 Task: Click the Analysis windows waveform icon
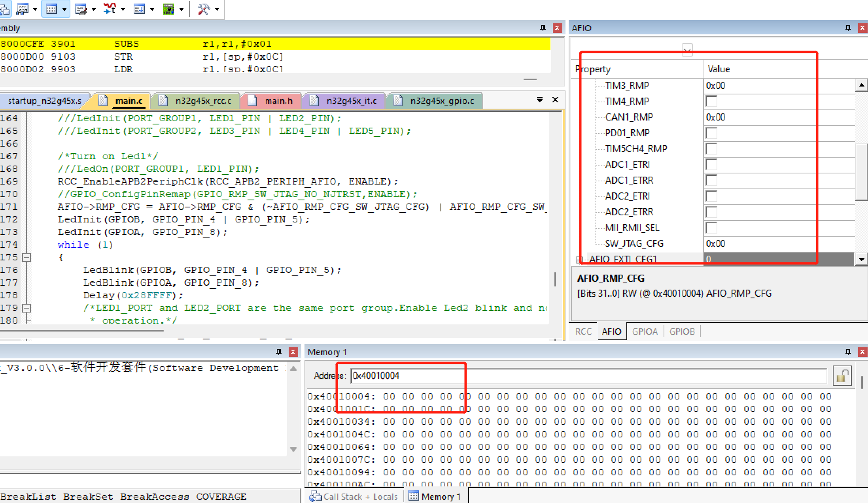tap(110, 9)
